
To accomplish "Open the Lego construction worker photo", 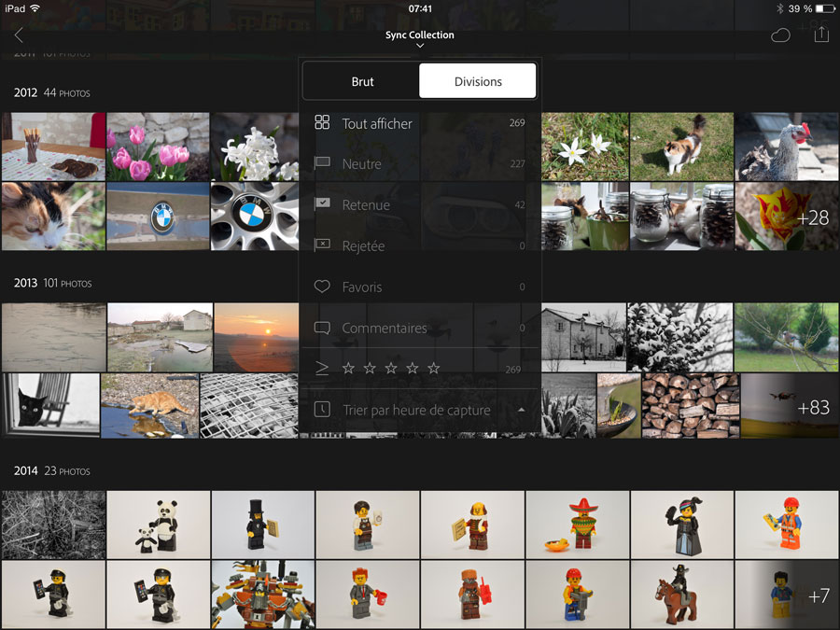I will [x=787, y=525].
